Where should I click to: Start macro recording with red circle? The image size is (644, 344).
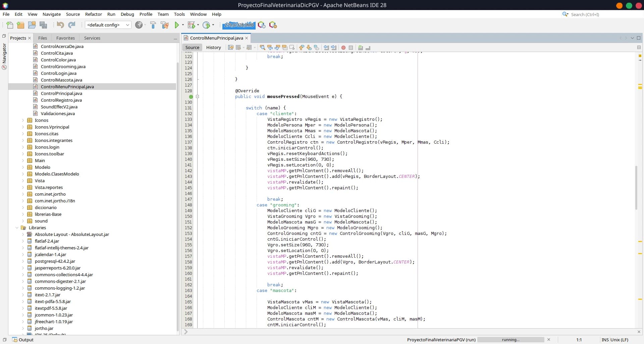[343, 48]
